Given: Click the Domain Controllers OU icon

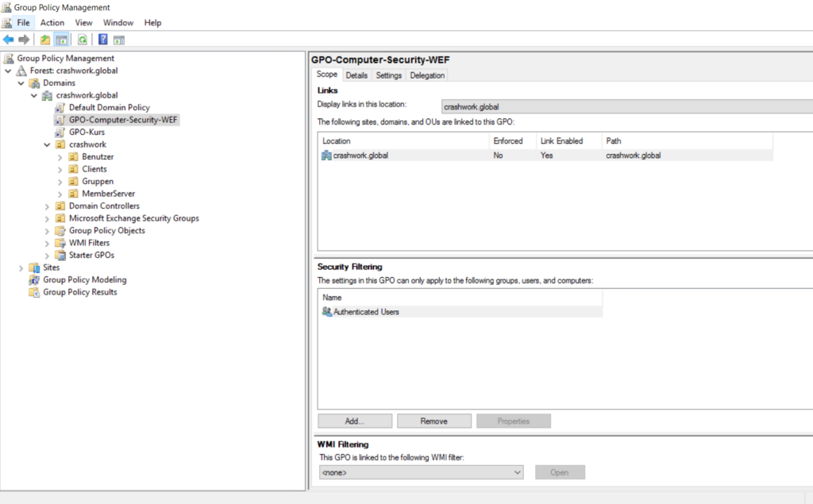Looking at the screenshot, I should tap(60, 206).
